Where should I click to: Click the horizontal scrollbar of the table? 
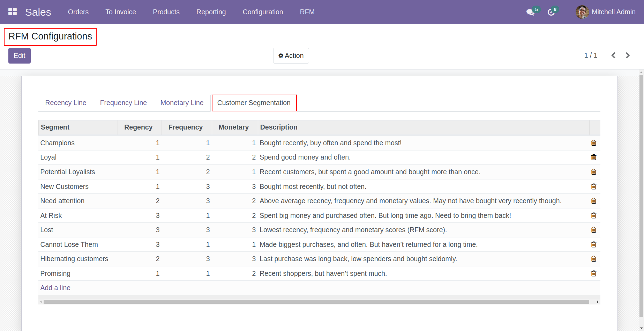(316, 302)
